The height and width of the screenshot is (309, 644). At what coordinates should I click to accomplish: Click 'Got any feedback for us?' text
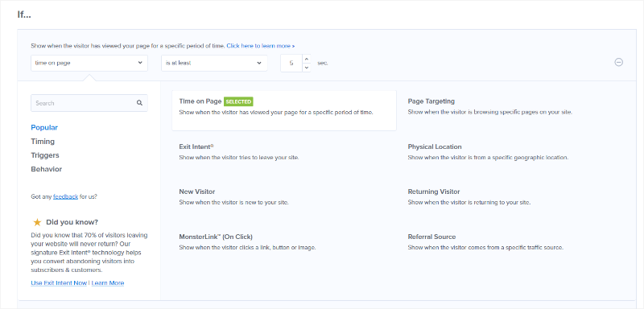[64, 196]
